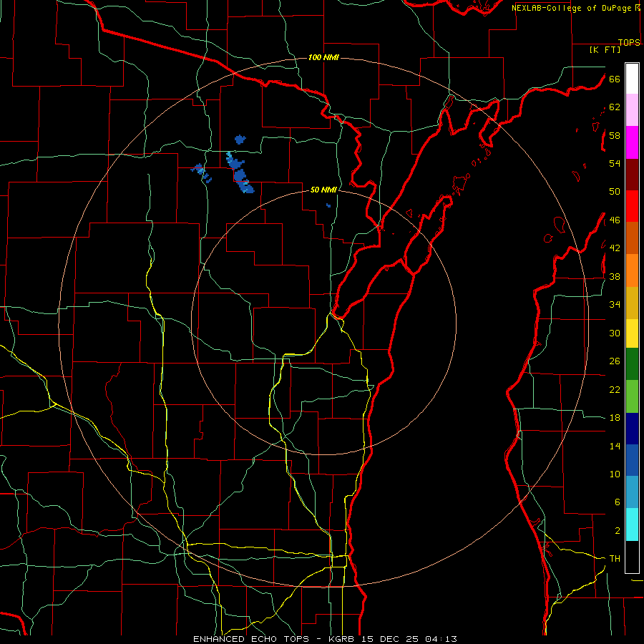This screenshot has width=644, height=644.
Task: Click the '66' legend value
Action: click(x=615, y=79)
